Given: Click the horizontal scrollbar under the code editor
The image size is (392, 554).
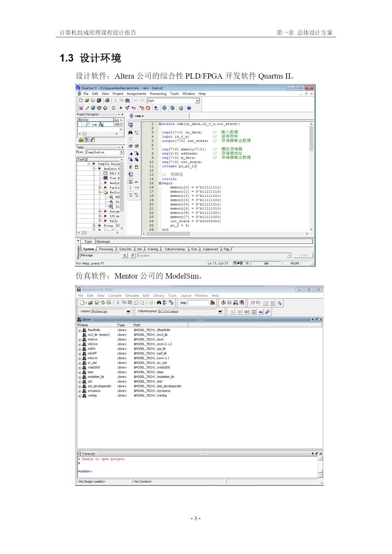Looking at the screenshot, I should [x=225, y=234].
